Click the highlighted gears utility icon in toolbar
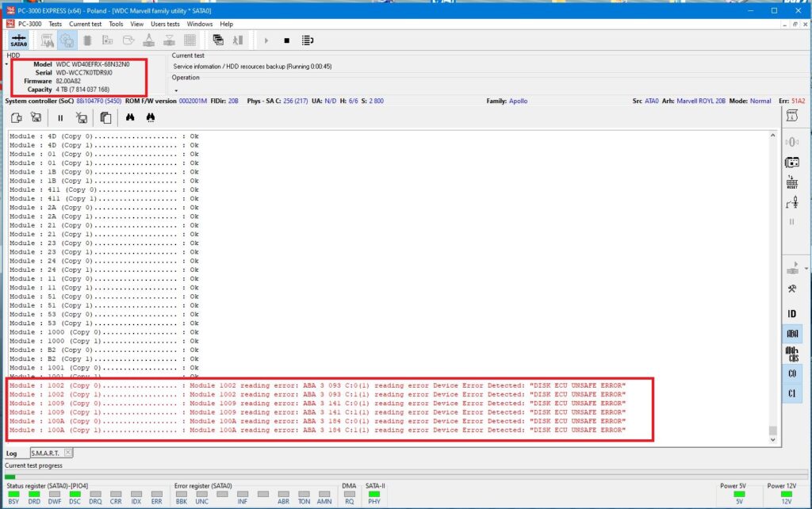This screenshot has height=509, width=812. 67,40
